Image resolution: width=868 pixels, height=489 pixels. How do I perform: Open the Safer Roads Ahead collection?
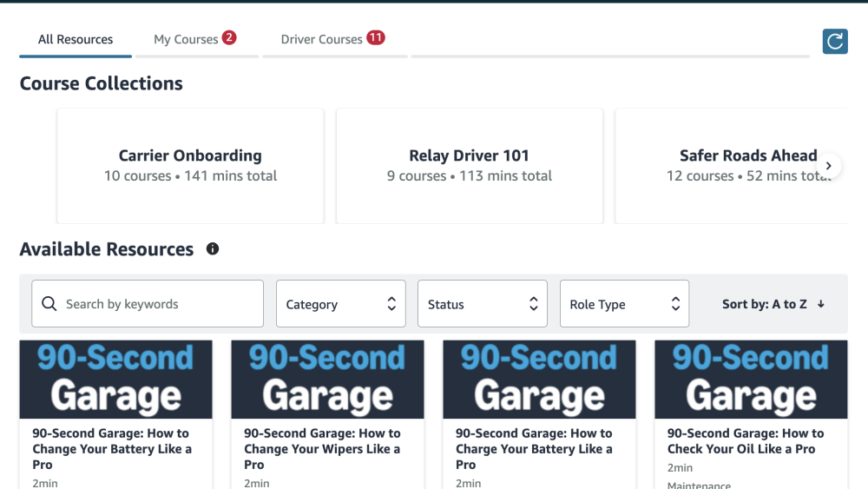point(731,166)
